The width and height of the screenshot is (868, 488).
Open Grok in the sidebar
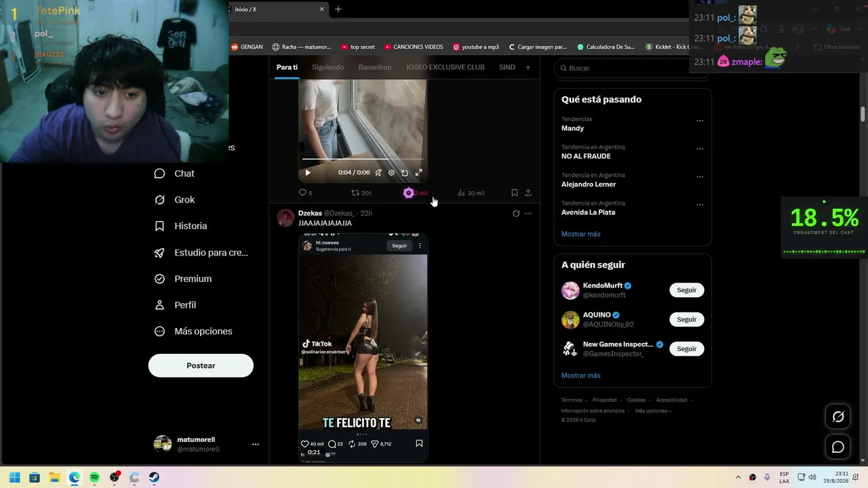pos(174,200)
